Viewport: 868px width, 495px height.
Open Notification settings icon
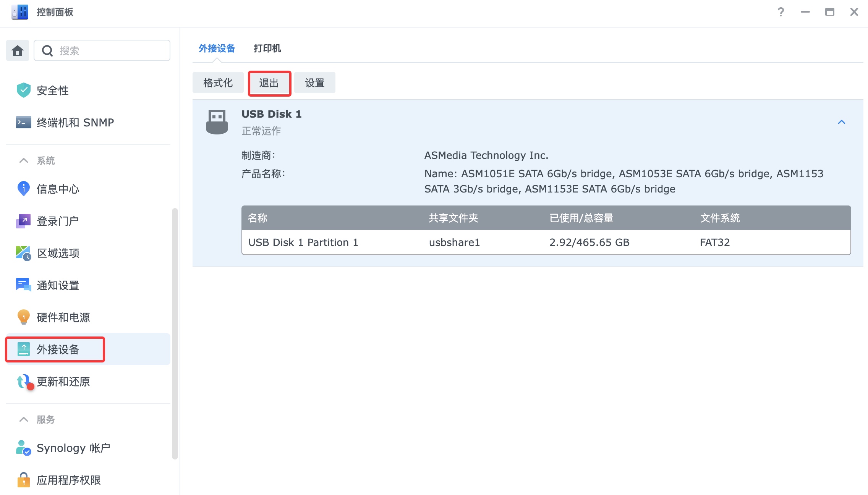[x=24, y=285]
